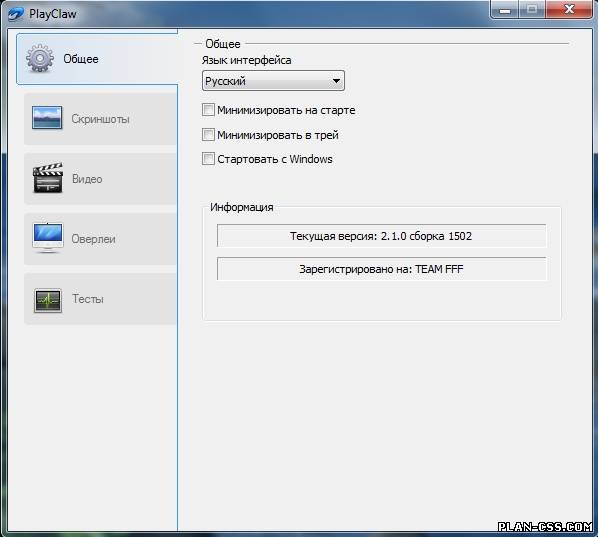Expand the interface language dropdown arrow
This screenshot has width=598, height=537.
336,81
